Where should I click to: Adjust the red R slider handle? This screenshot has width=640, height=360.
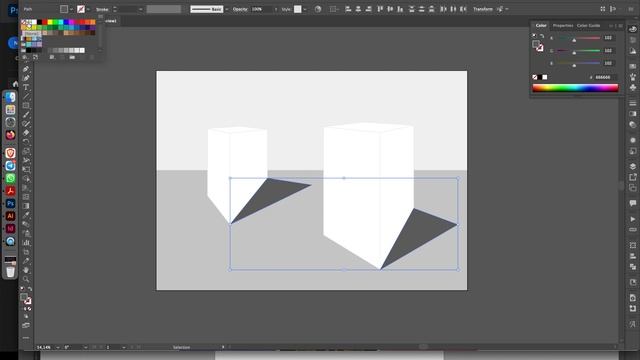(574, 40)
